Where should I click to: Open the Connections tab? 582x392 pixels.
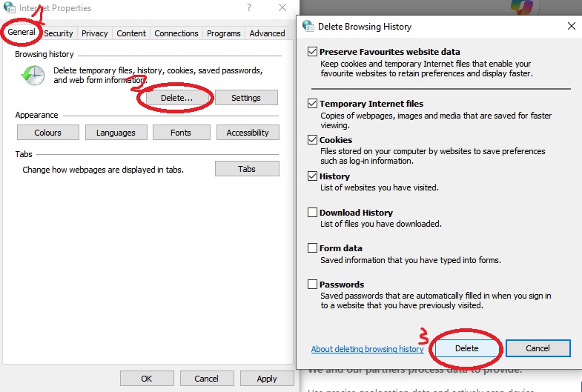click(176, 33)
